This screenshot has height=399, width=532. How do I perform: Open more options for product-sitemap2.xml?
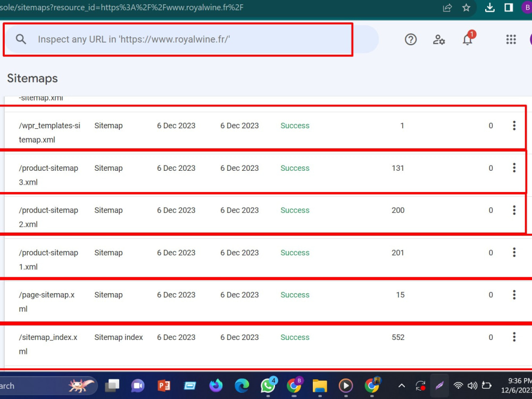[x=514, y=210]
